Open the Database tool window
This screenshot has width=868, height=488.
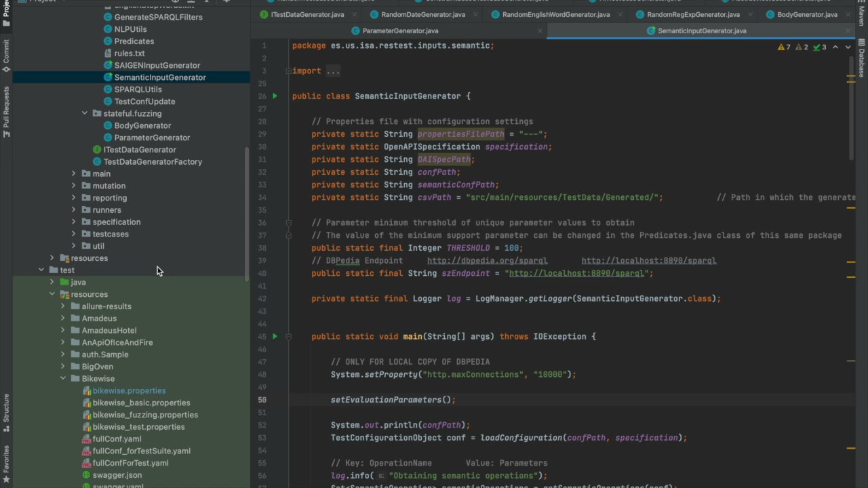[x=862, y=58]
